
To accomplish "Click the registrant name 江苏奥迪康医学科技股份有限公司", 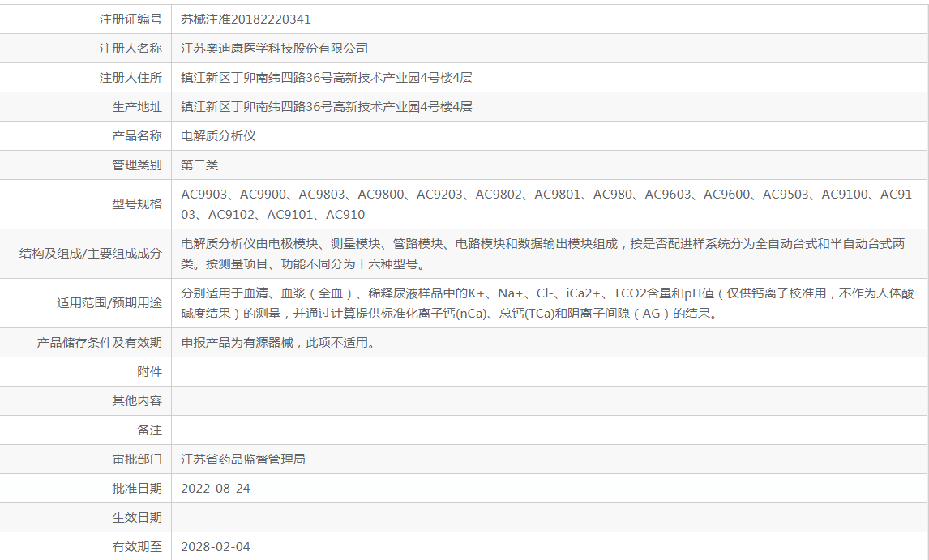I will [274, 48].
